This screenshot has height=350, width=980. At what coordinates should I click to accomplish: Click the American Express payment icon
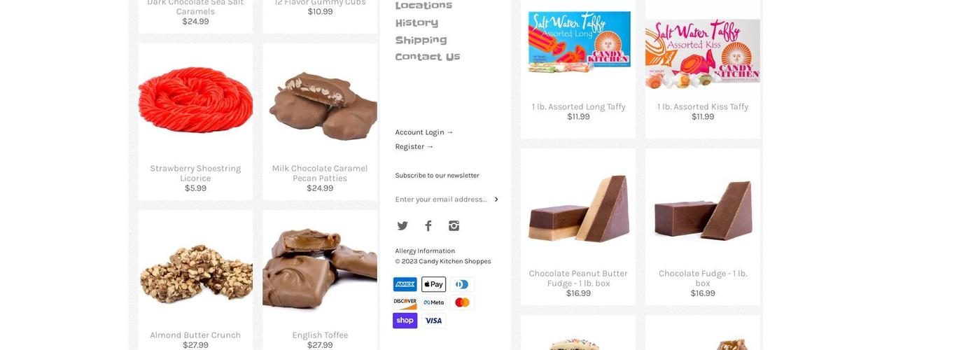coord(405,284)
